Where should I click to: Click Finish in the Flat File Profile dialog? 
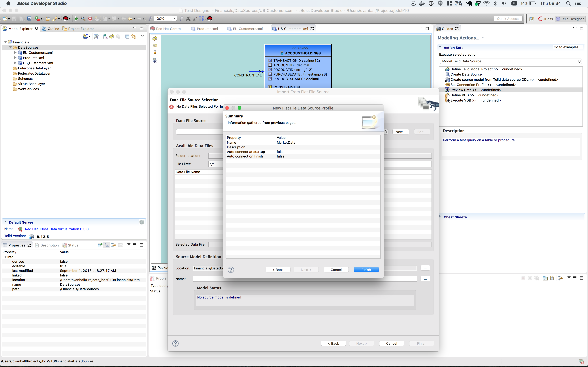[x=366, y=270]
